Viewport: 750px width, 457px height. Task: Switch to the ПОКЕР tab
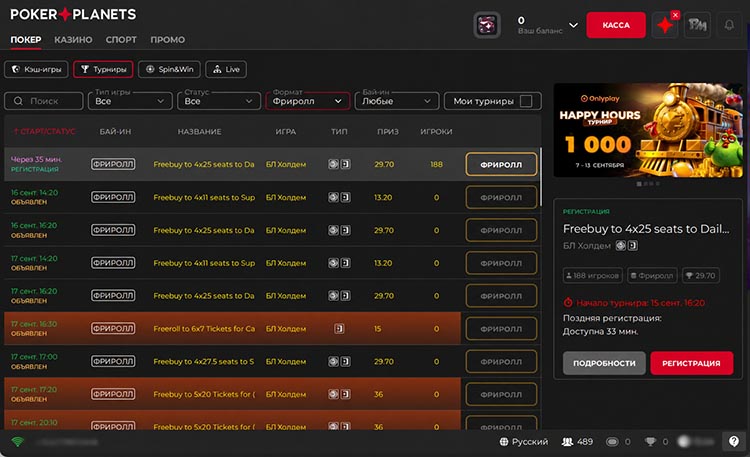point(26,40)
